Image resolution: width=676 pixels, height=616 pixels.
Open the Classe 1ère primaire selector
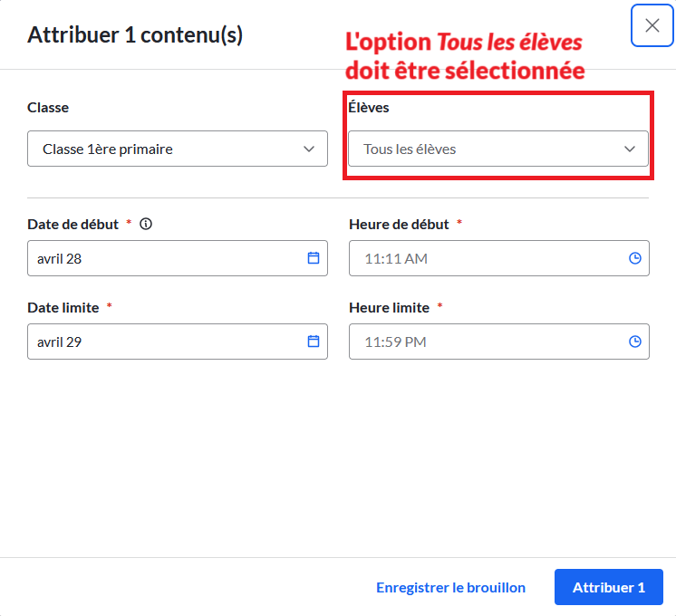pyautogui.click(x=178, y=149)
